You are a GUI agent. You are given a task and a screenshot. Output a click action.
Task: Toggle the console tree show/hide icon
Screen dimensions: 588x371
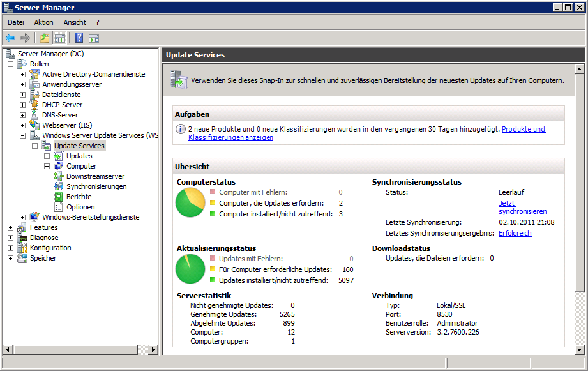click(x=59, y=38)
